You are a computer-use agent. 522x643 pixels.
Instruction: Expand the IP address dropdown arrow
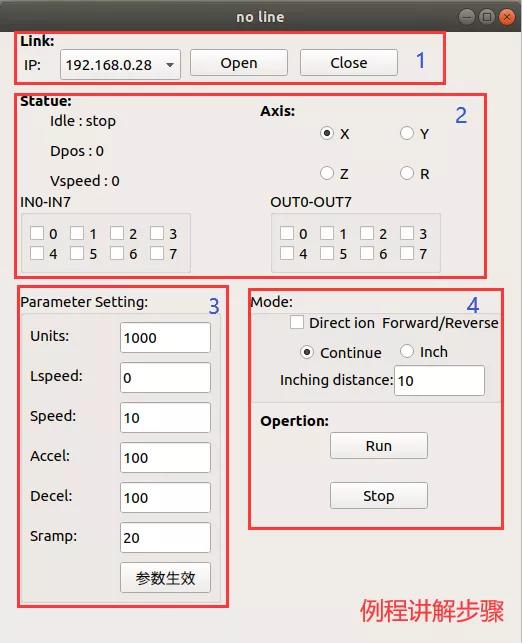tap(169, 65)
